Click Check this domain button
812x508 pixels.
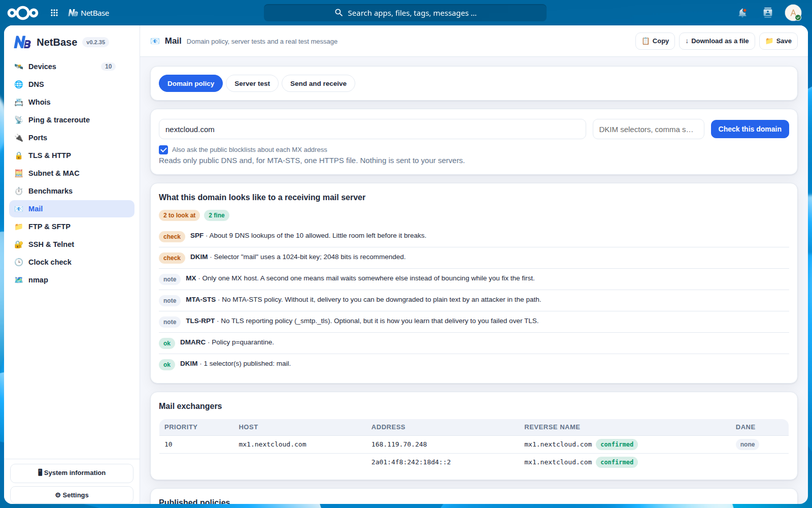[x=750, y=129]
